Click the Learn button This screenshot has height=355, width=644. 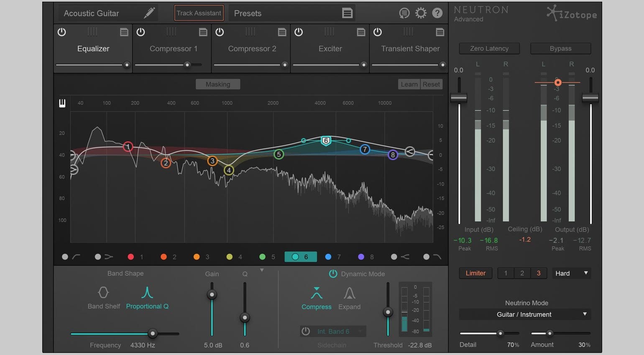coord(409,84)
